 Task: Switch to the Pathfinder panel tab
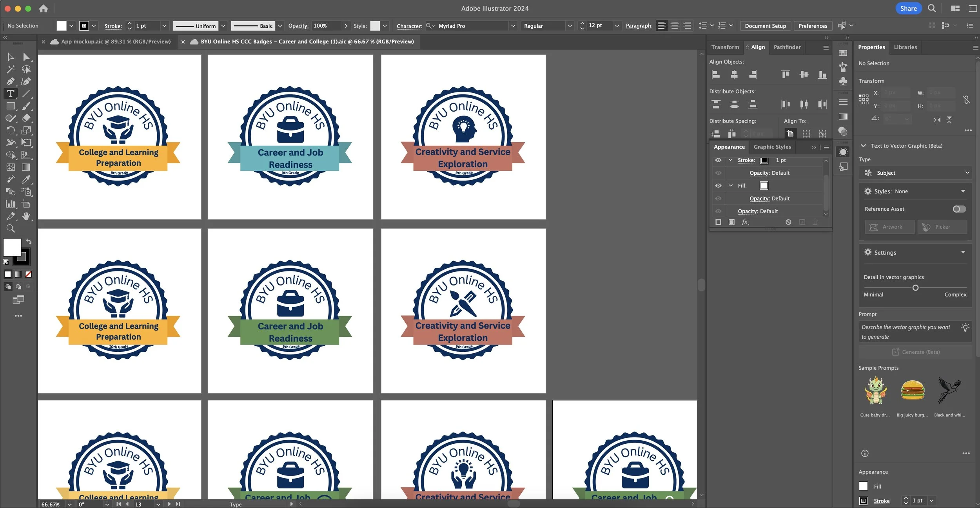click(x=787, y=47)
